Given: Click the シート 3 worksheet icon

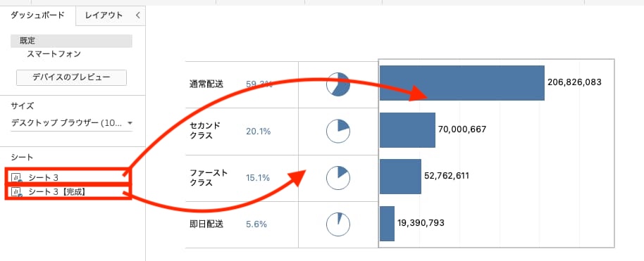Looking at the screenshot, I should (17, 178).
